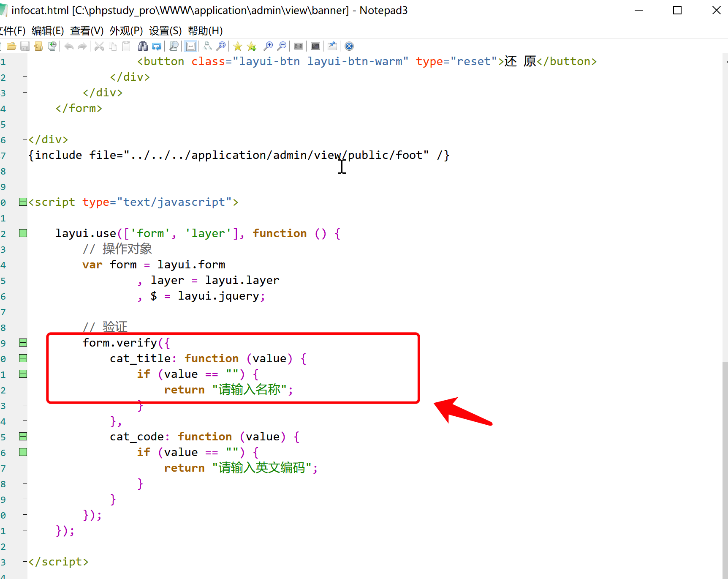Collapse the script tag fold marker
728x579 pixels.
point(23,202)
